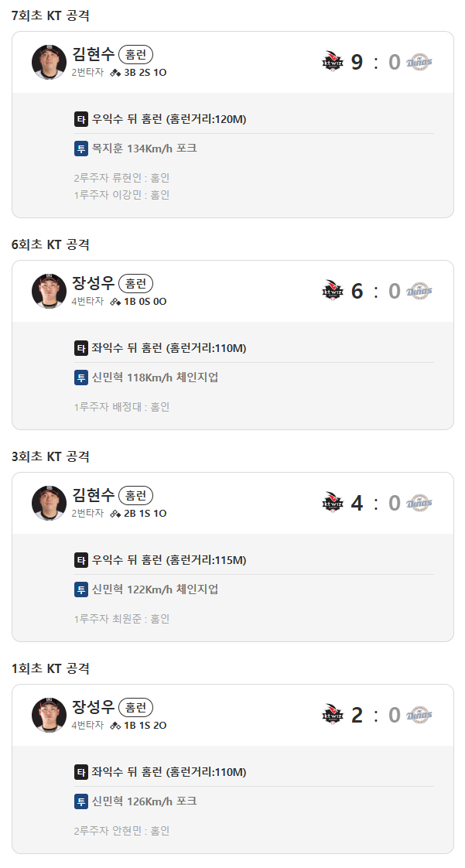The image size is (465, 868).
Task: Click the NC Dinos logo in the 3회초 card
Action: 419,503
